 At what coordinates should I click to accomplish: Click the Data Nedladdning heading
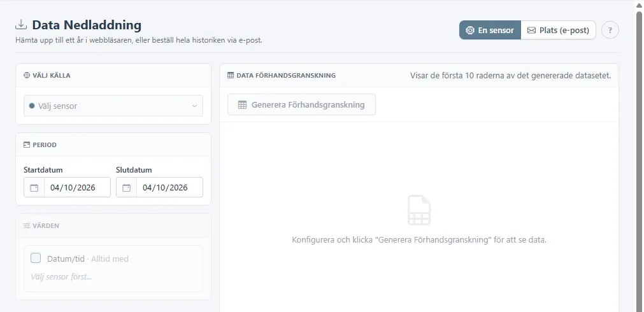[x=87, y=25]
